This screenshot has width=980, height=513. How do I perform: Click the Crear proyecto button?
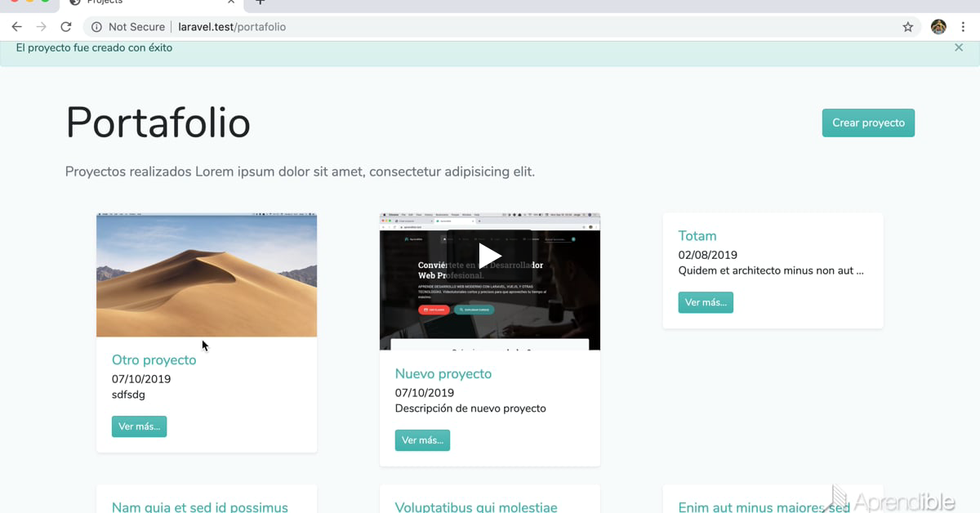tap(868, 123)
